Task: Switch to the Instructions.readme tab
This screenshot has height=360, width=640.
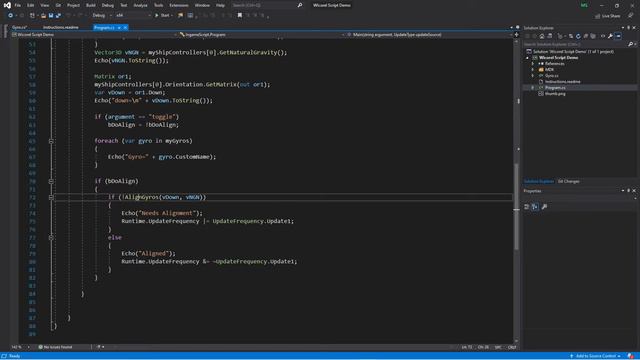Action: 61,27
